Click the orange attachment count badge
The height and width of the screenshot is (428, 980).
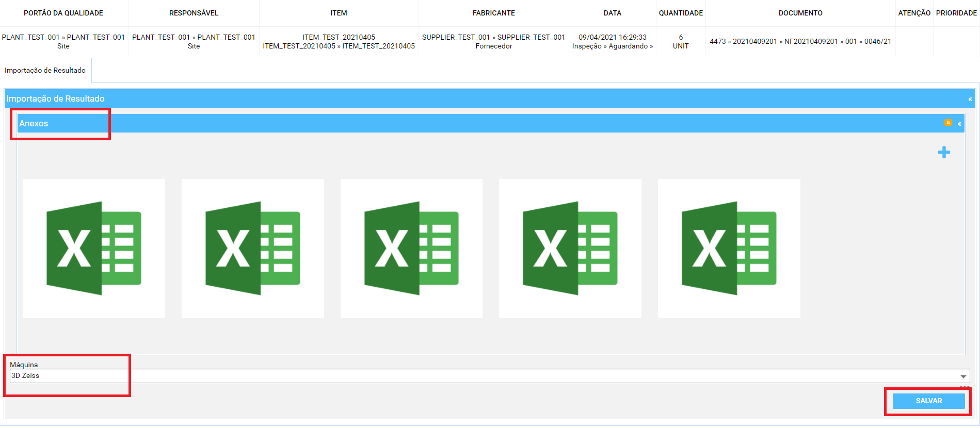tap(948, 123)
